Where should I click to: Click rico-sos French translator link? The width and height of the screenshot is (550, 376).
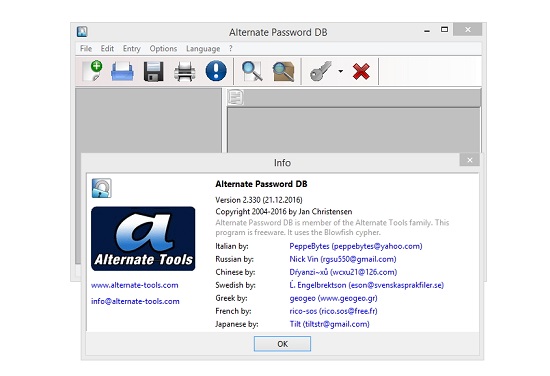click(333, 311)
